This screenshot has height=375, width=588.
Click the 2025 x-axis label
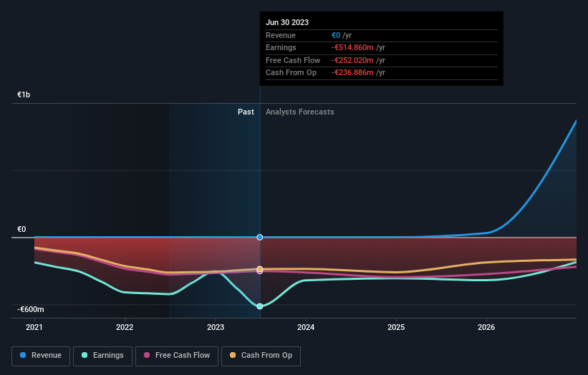(x=396, y=327)
